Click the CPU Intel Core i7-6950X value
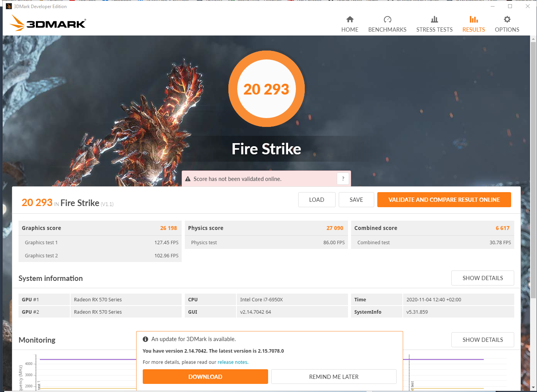Screen dimensions: 537x392 [x=262, y=299]
